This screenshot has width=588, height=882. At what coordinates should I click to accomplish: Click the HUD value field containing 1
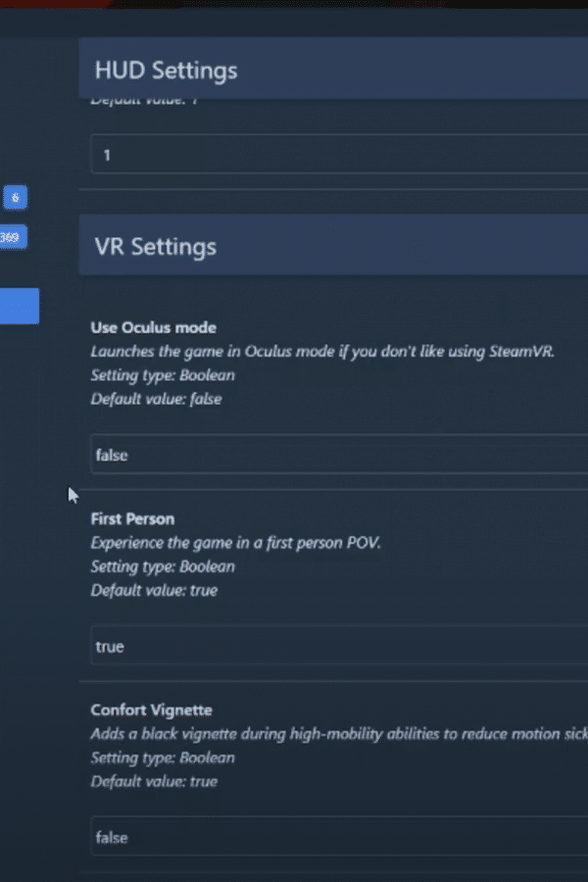tap(339, 154)
